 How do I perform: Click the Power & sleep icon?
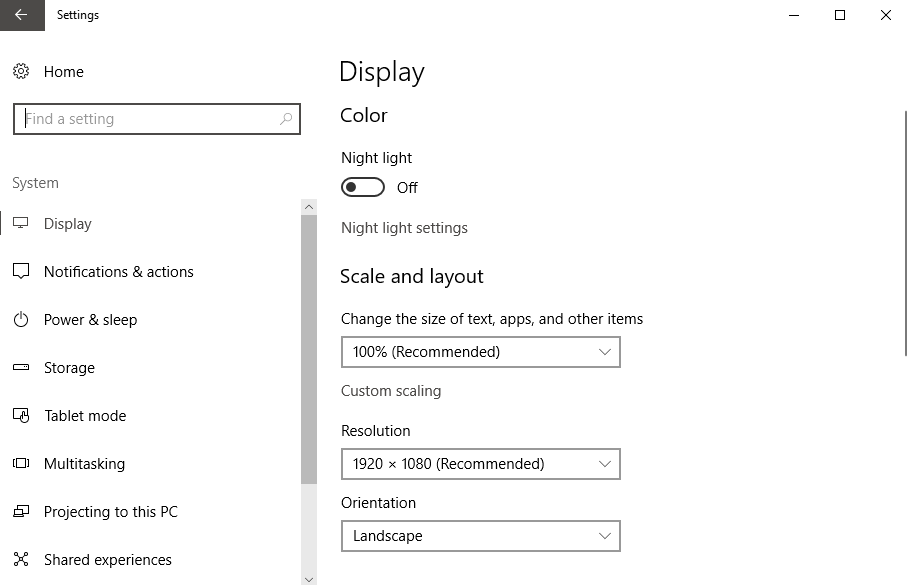point(21,320)
